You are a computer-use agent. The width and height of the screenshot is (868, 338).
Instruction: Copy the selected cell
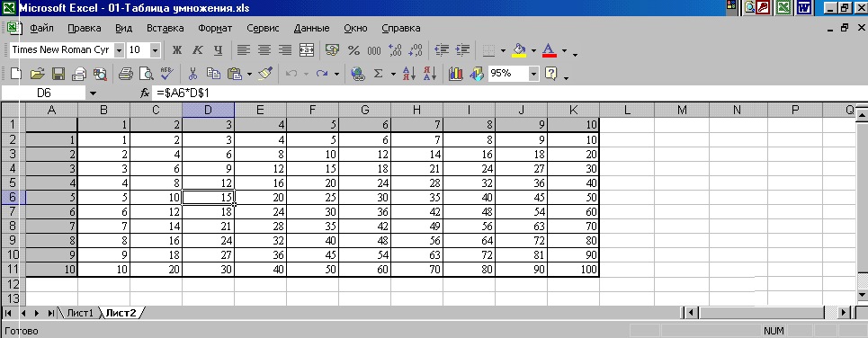[213, 74]
